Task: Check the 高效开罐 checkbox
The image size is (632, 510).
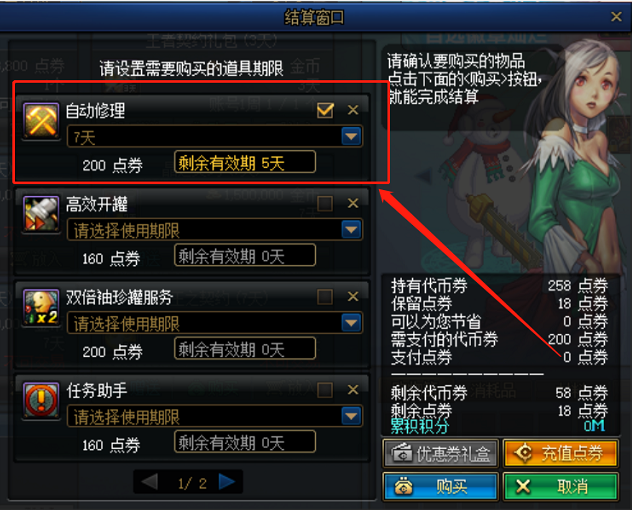Action: pos(325,204)
